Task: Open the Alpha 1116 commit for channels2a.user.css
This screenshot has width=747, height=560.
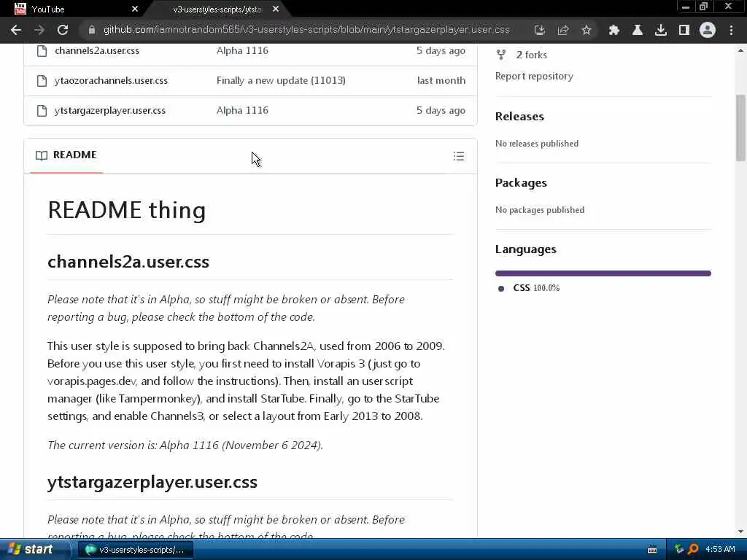Action: [242, 50]
